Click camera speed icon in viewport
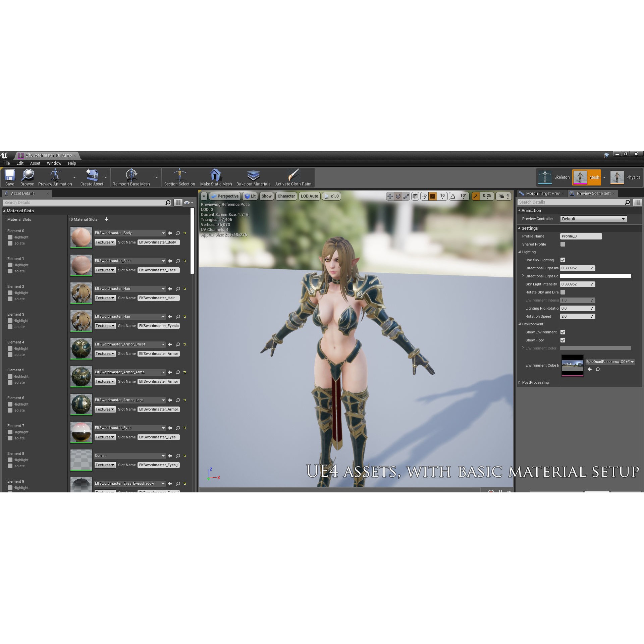This screenshot has width=644, height=644. click(x=501, y=196)
